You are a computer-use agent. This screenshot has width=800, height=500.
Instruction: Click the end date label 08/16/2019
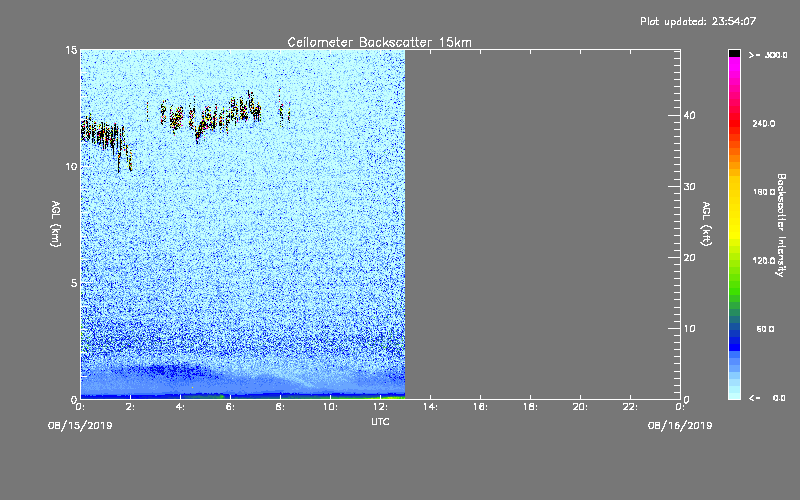(680, 426)
